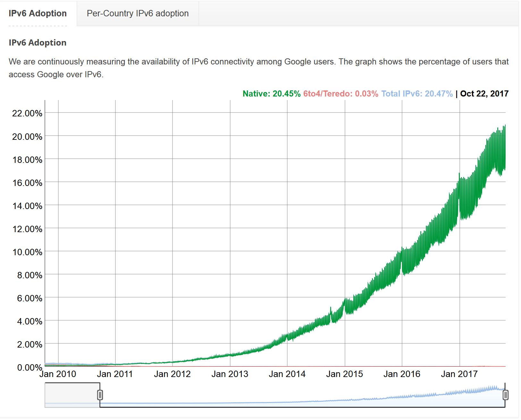Click the 4.00% y-axis label
Image resolution: width=521 pixels, height=420 pixels.
pos(29,321)
